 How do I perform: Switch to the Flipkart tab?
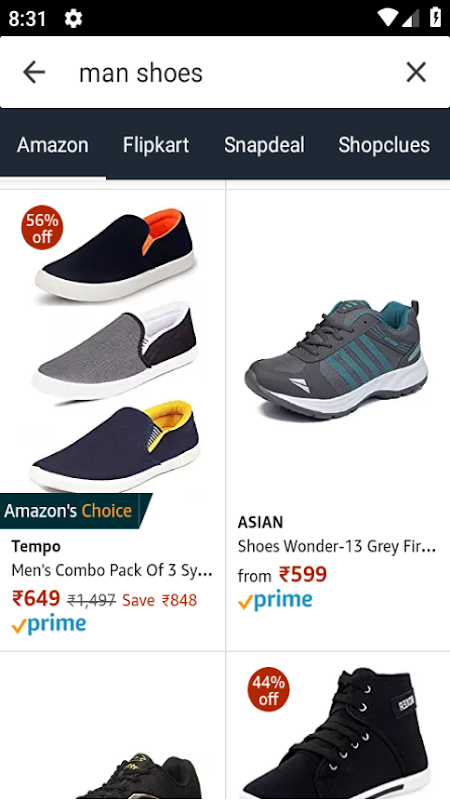coord(156,145)
